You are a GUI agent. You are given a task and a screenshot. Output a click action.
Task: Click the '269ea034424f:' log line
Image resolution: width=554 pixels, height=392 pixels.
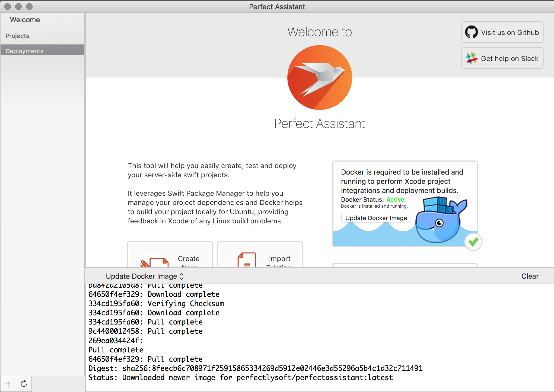pos(116,340)
